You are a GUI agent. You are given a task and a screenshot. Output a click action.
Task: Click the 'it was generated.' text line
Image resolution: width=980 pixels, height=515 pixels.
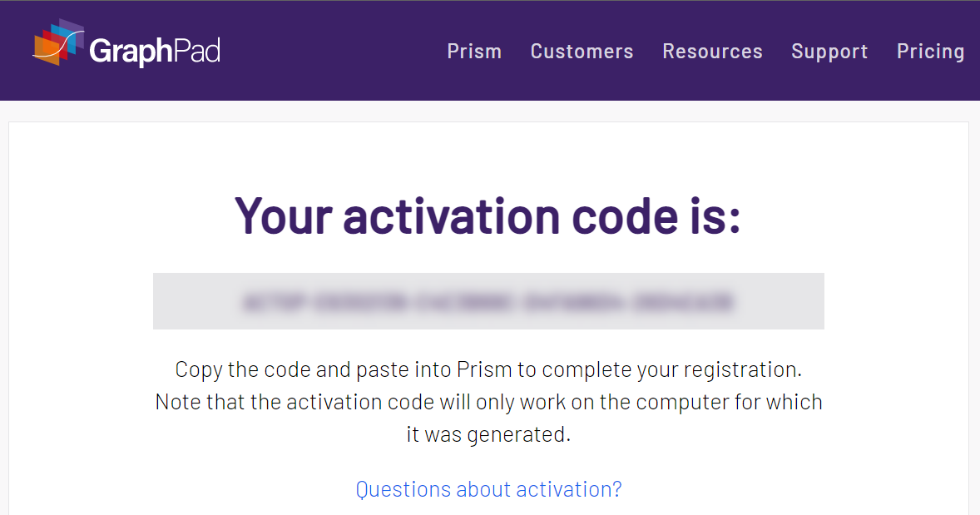click(488, 433)
